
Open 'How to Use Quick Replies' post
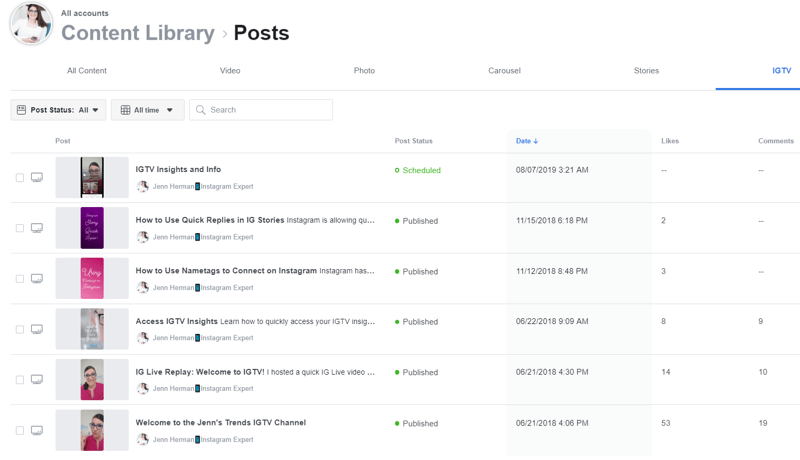point(210,220)
